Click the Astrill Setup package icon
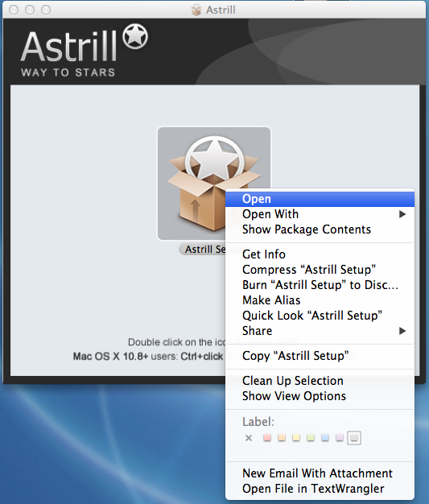 214,184
